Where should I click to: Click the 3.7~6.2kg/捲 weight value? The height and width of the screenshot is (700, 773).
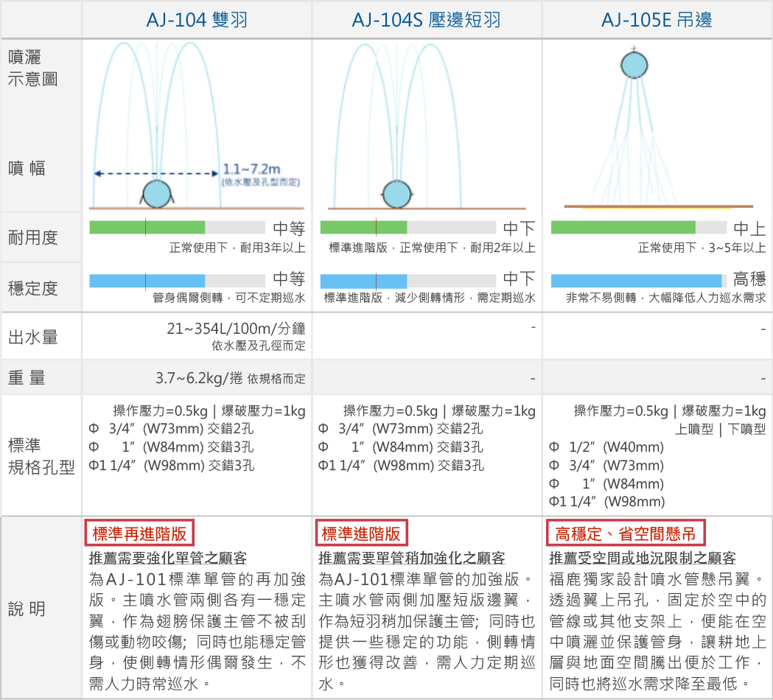199,378
